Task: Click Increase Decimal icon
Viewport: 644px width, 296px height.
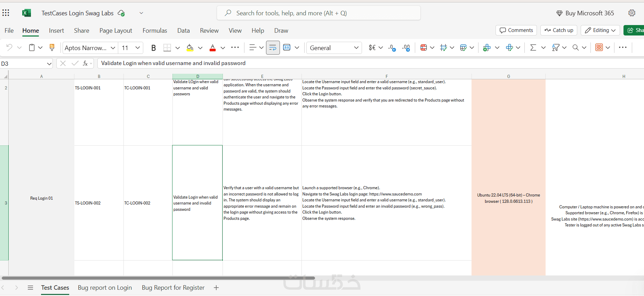Action: pyautogui.click(x=406, y=48)
